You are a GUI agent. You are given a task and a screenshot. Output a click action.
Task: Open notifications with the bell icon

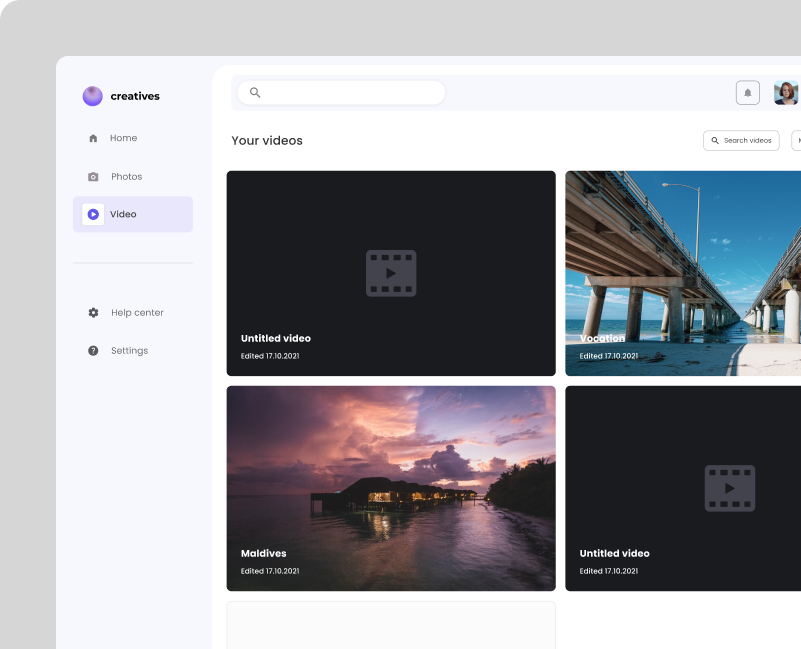(747, 92)
